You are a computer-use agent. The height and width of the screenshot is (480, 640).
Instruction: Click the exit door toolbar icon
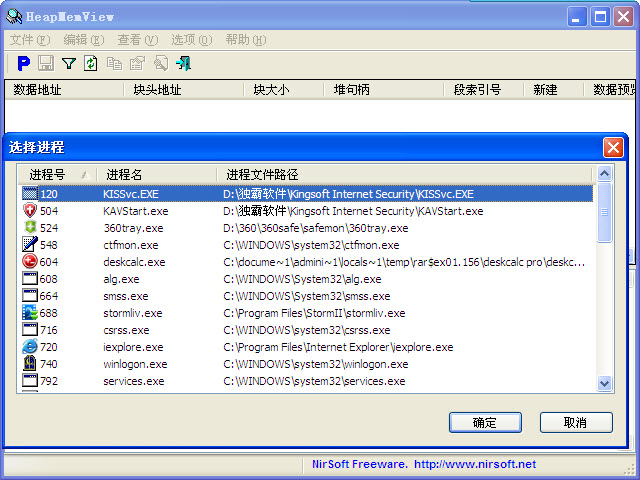[183, 63]
